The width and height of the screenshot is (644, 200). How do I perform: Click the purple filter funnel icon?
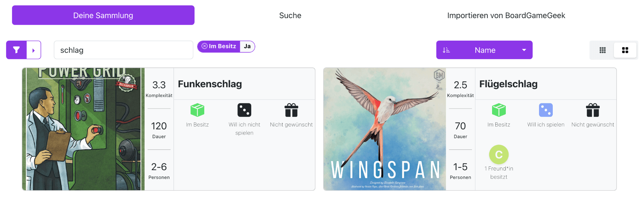(16, 50)
